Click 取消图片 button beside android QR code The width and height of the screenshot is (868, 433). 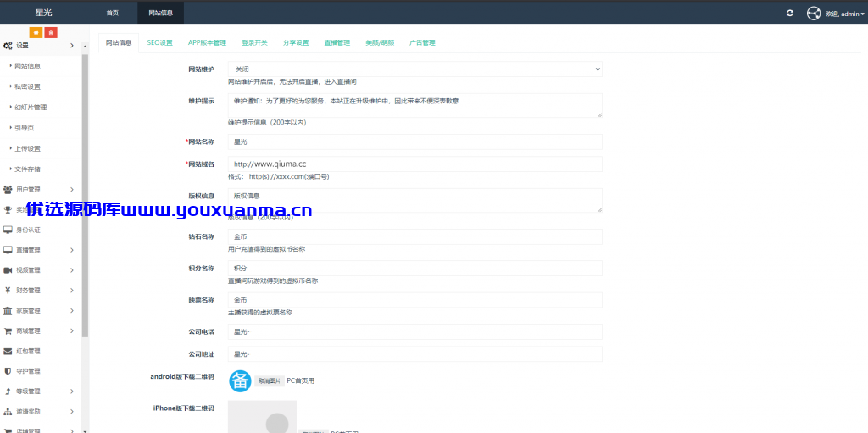coord(270,381)
